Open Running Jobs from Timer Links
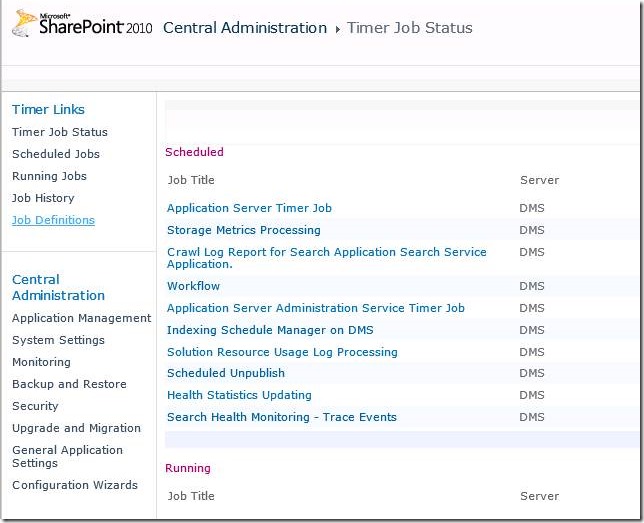This screenshot has width=644, height=523. coord(49,176)
